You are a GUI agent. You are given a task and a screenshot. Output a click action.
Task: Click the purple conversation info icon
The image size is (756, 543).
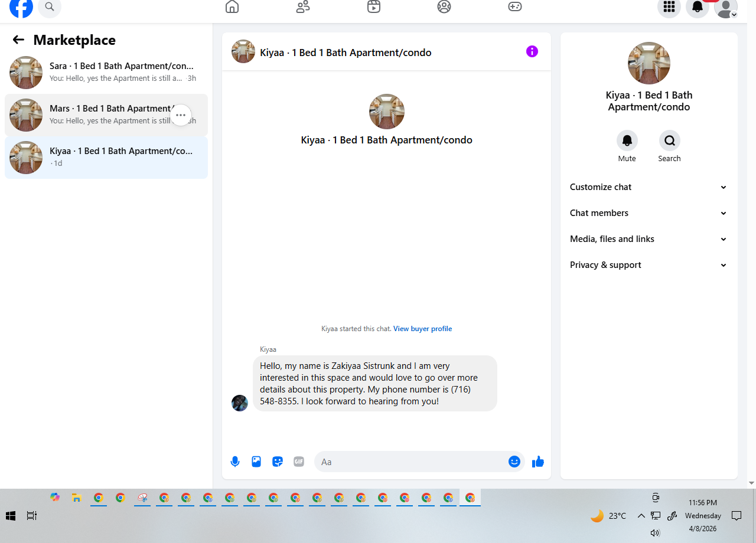[x=532, y=51]
